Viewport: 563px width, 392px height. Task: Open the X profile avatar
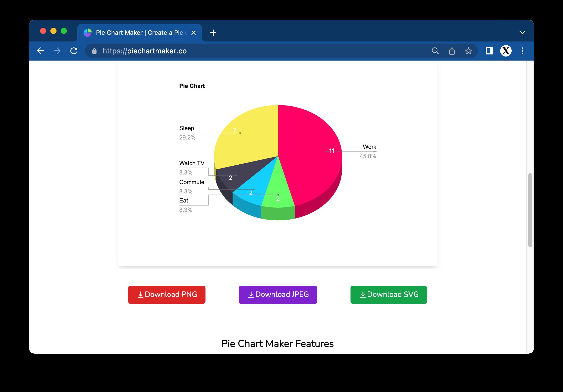tap(506, 51)
